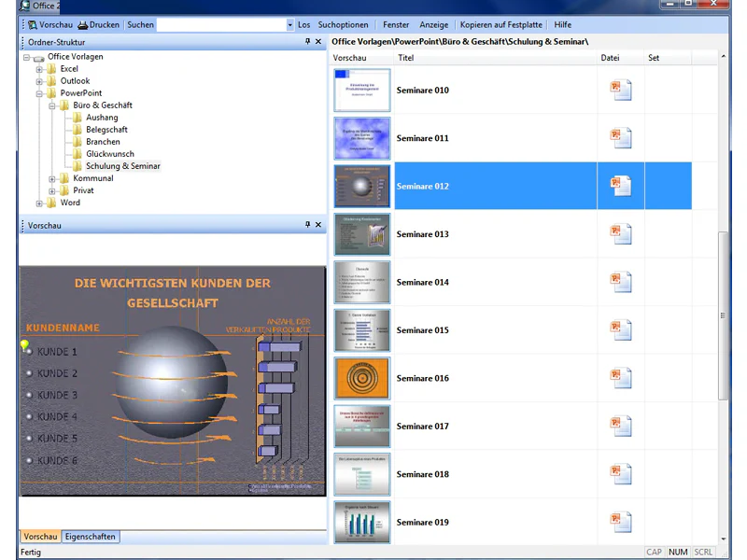Expand the Kommunal folder node

[52, 178]
